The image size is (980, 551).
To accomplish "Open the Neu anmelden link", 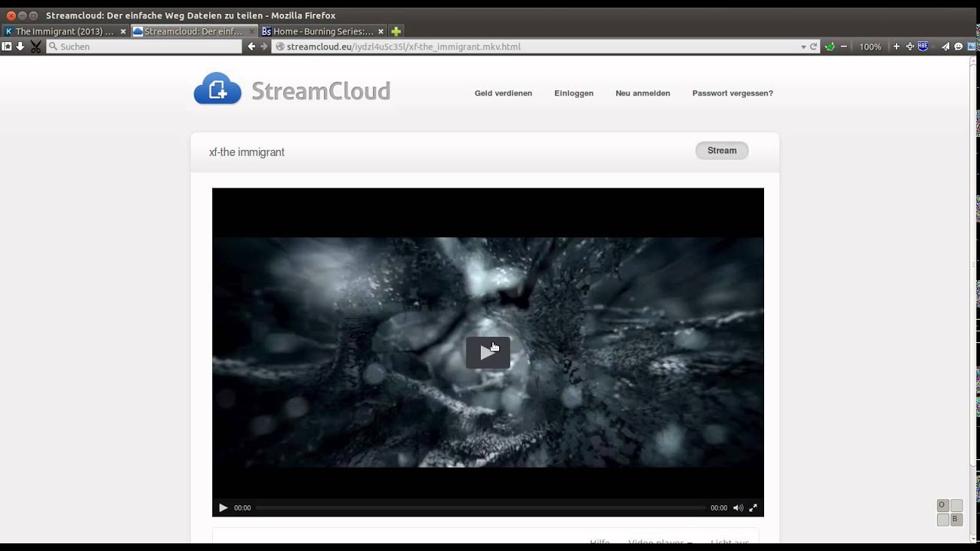I will click(x=642, y=93).
